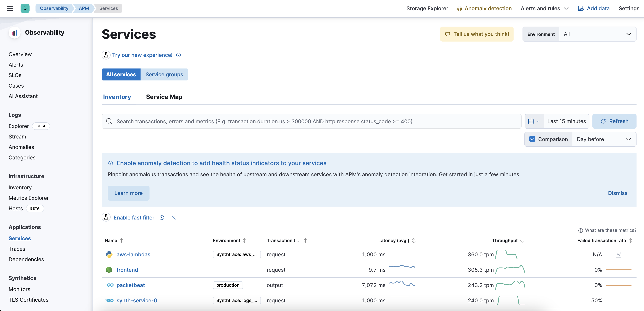Sort services table by Environment

pyautogui.click(x=229, y=240)
